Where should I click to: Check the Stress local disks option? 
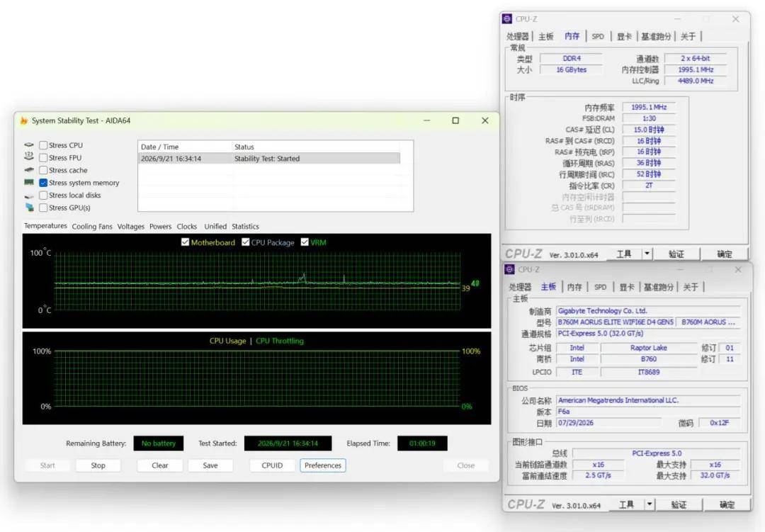tap(43, 196)
